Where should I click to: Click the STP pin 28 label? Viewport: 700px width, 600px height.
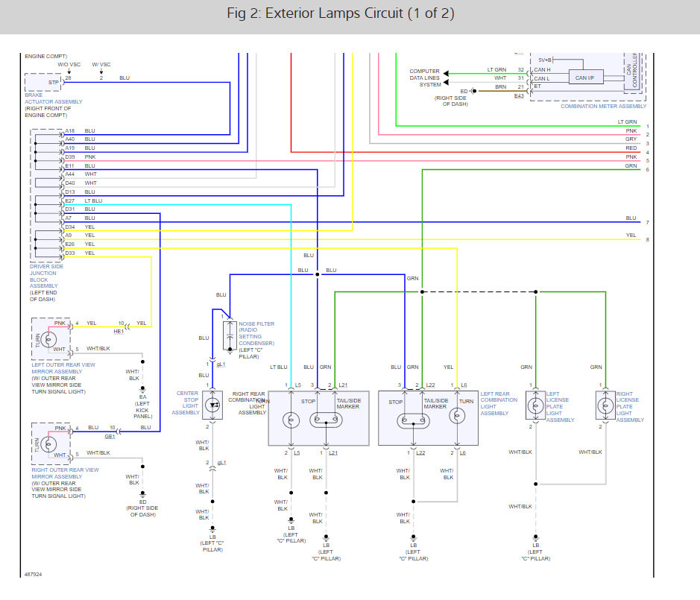(68, 78)
